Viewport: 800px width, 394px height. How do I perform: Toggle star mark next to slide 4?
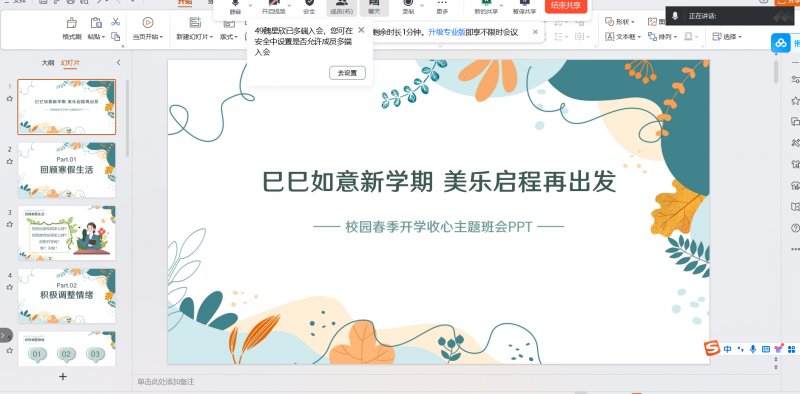pos(9,287)
